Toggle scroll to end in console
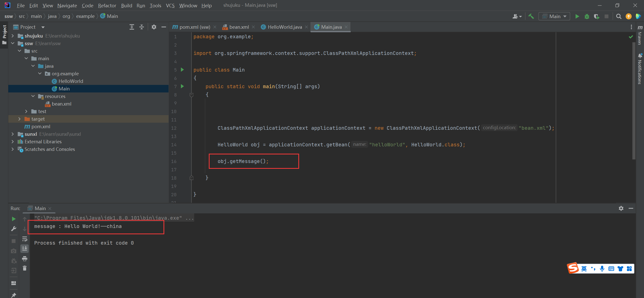Viewport: 644px width, 298px height. (x=25, y=249)
